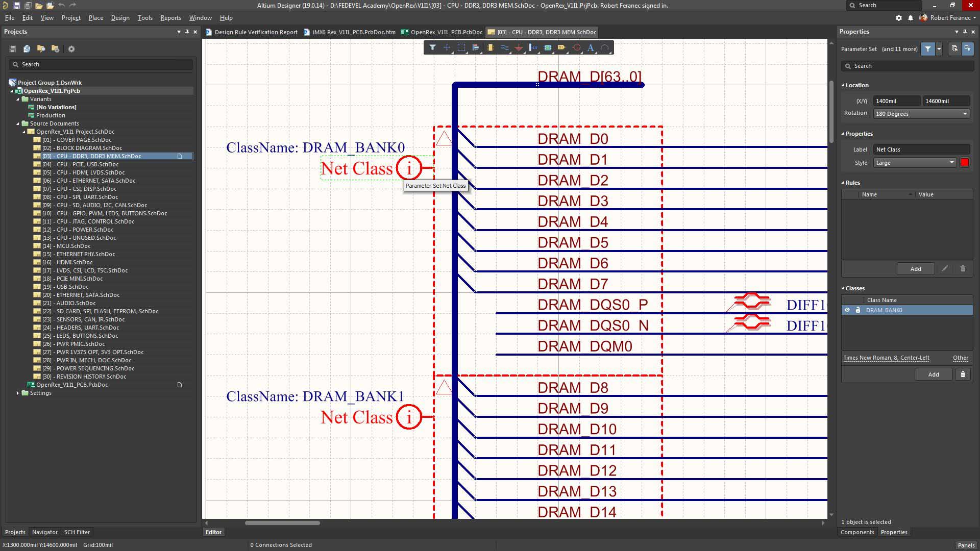Click the Place Part component icon
Viewport: 980px width, 551px height.
tap(490, 47)
